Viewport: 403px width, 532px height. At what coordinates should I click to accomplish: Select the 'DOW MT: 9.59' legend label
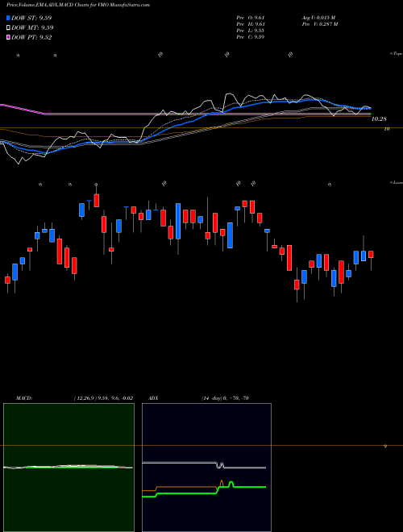[x=32, y=28]
